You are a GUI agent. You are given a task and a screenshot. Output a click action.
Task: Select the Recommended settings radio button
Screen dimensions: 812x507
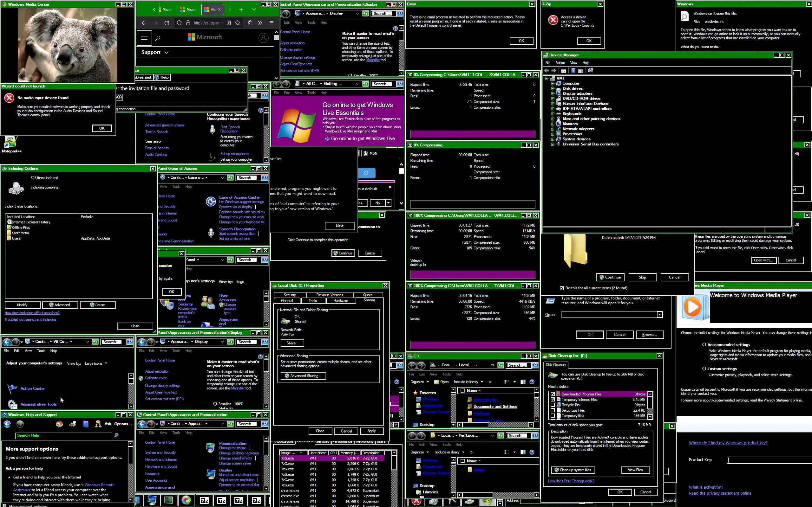704,344
